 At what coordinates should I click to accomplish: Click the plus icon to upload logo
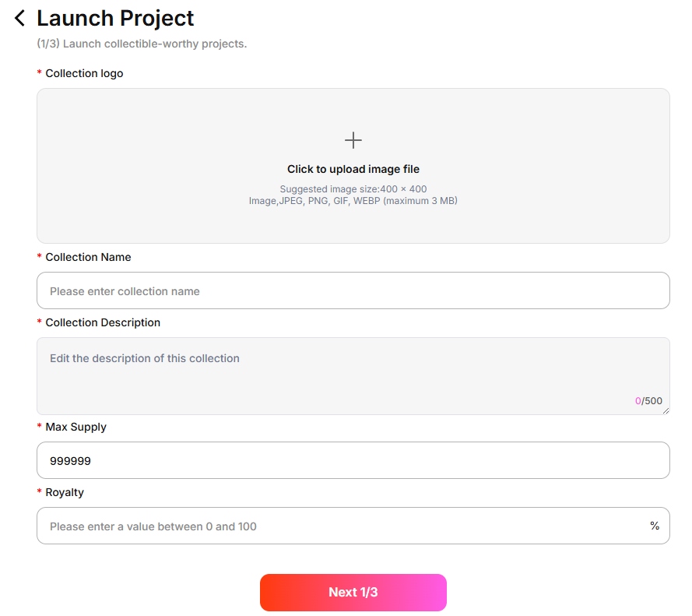[x=353, y=140]
